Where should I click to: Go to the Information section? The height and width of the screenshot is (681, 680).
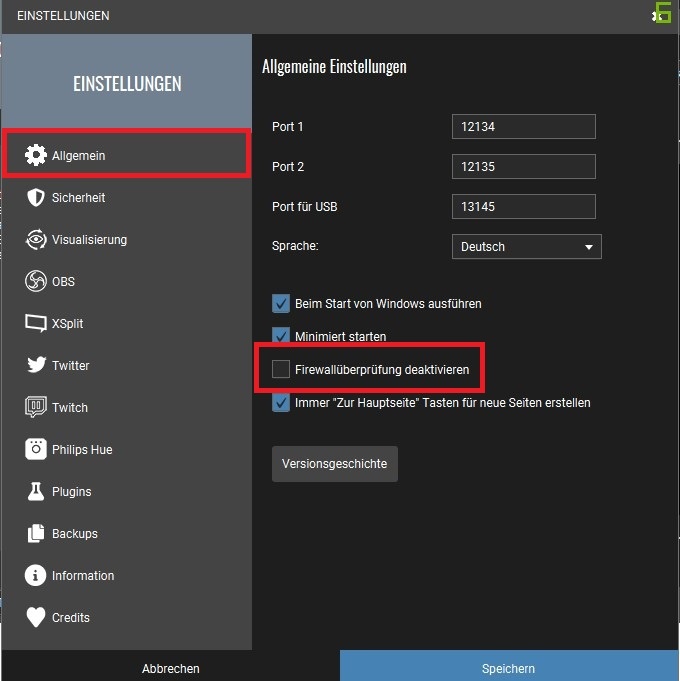82,576
